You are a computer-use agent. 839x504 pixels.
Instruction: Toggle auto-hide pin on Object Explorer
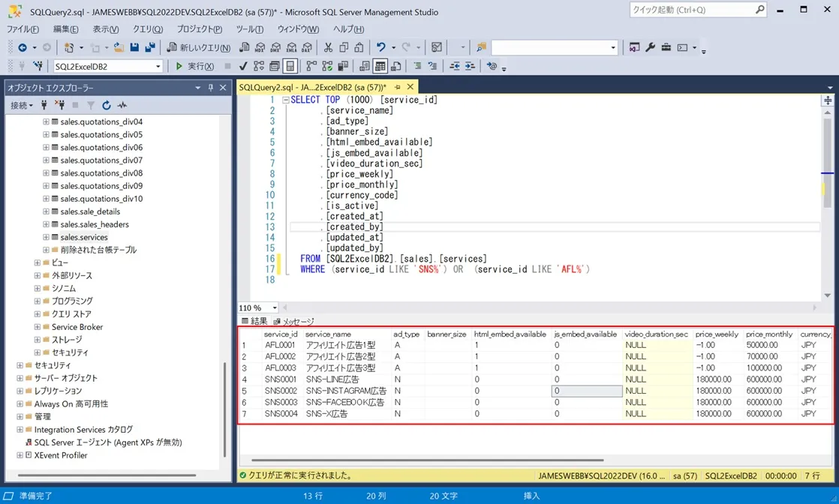click(211, 88)
